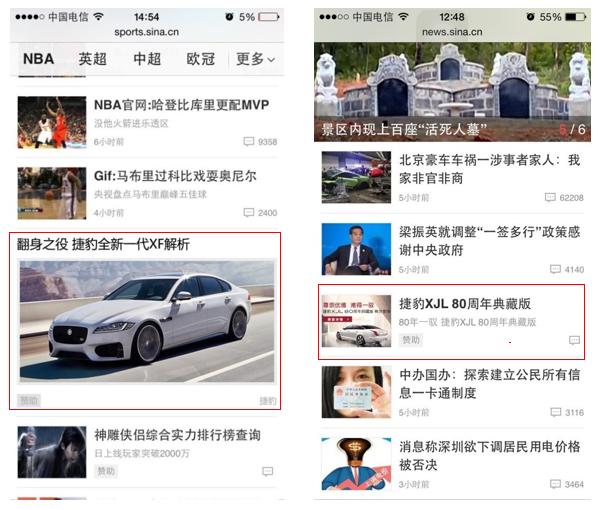Image resolution: width=602 pixels, height=510 pixels.
Task: Click comment icon with 3116 comments
Action: 555,412
